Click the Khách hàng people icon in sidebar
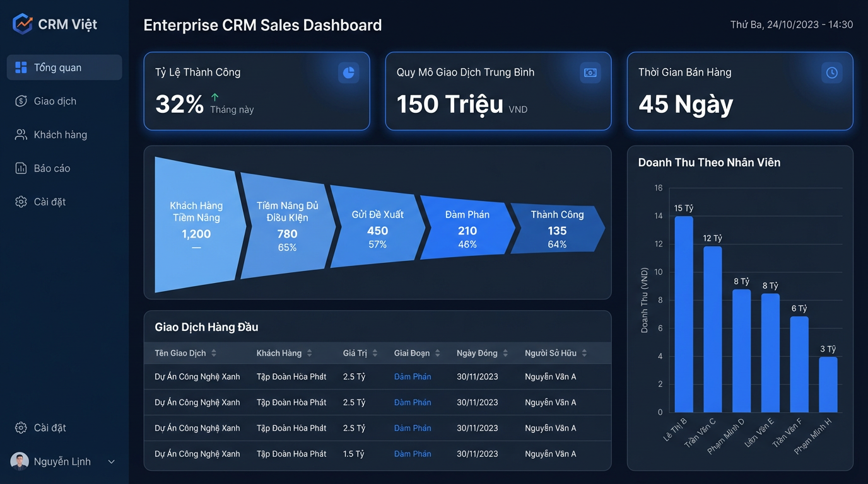This screenshot has height=484, width=868. point(21,135)
